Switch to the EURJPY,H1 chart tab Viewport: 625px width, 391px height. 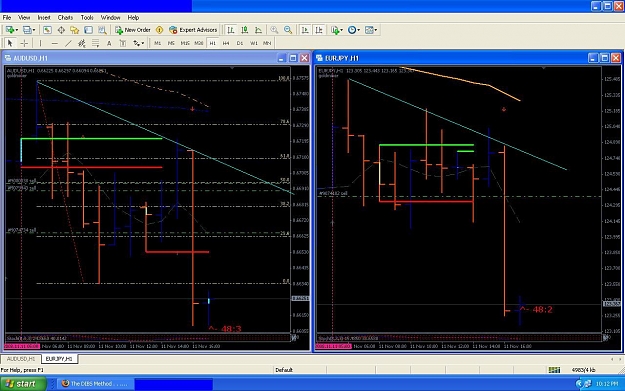(59, 359)
